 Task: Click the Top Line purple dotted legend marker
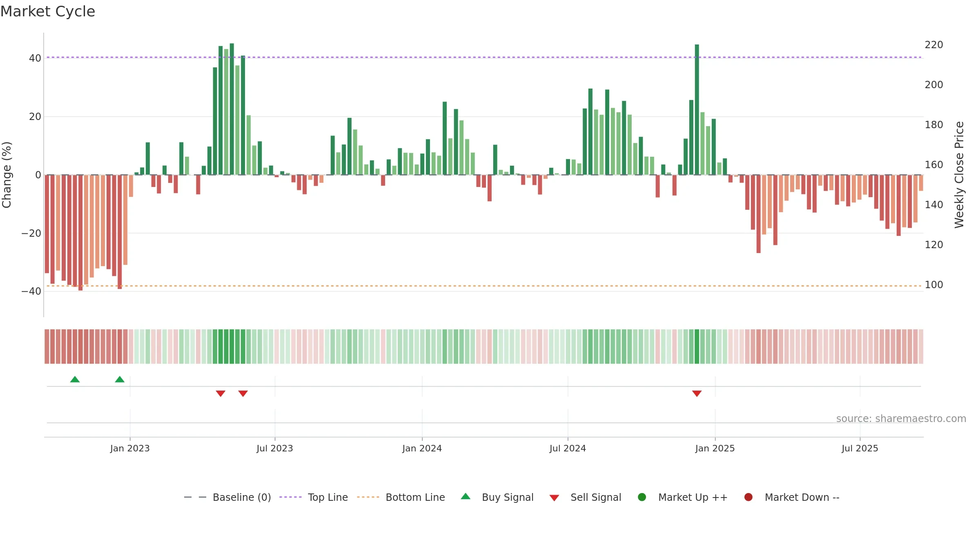[x=290, y=497]
